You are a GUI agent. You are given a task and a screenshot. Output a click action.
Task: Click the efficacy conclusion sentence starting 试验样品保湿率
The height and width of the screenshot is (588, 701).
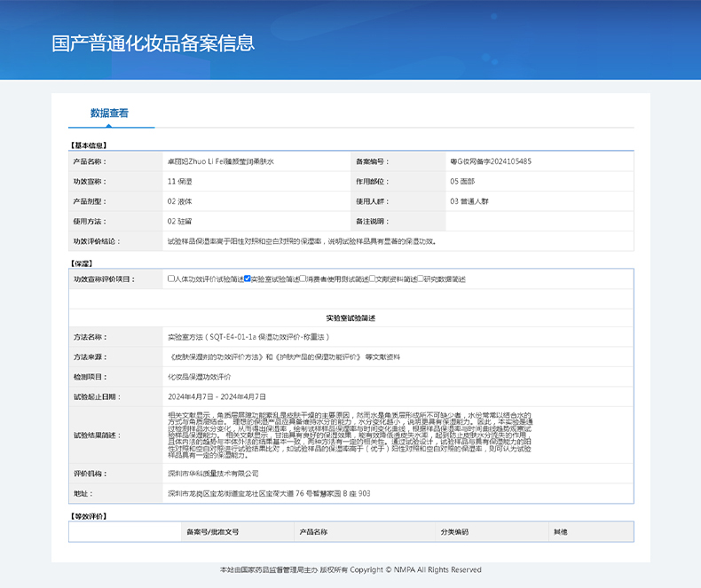click(x=303, y=241)
